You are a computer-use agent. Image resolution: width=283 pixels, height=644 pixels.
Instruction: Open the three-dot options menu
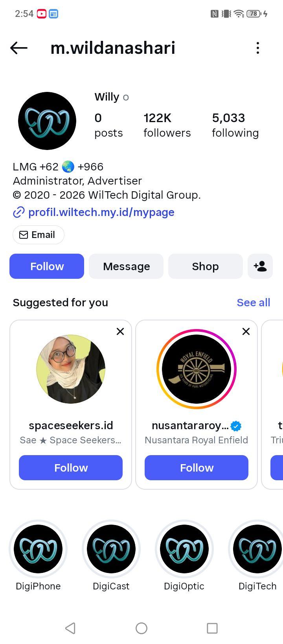tap(258, 48)
